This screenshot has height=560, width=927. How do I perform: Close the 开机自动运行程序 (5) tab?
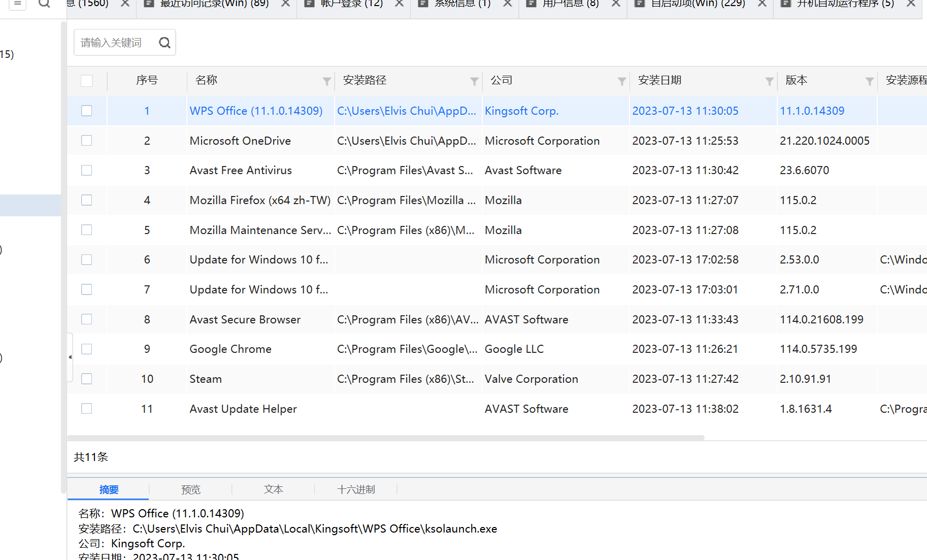pyautogui.click(x=911, y=4)
